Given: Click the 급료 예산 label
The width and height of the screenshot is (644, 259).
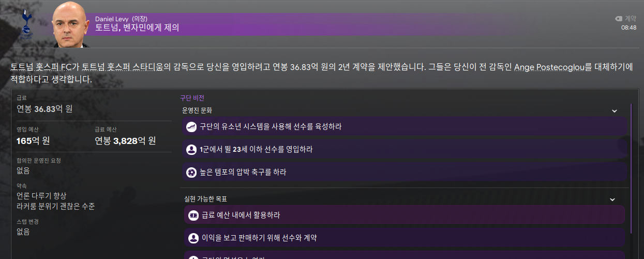Looking at the screenshot, I should click(106, 129).
